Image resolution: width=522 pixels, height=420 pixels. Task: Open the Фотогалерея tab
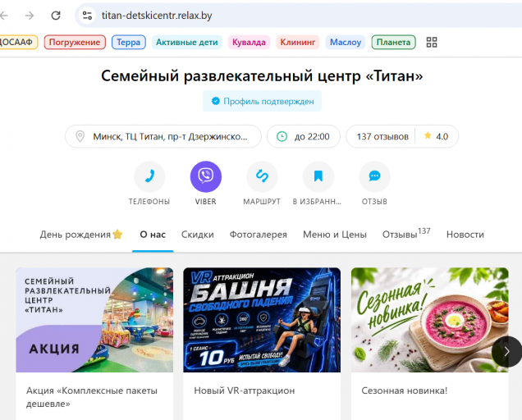tap(258, 235)
